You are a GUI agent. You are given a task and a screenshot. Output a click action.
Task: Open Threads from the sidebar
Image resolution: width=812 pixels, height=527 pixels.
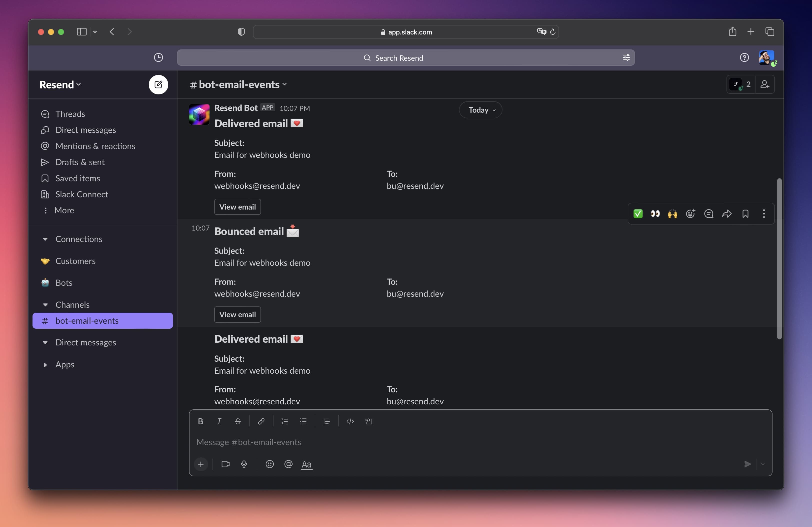tap(70, 114)
